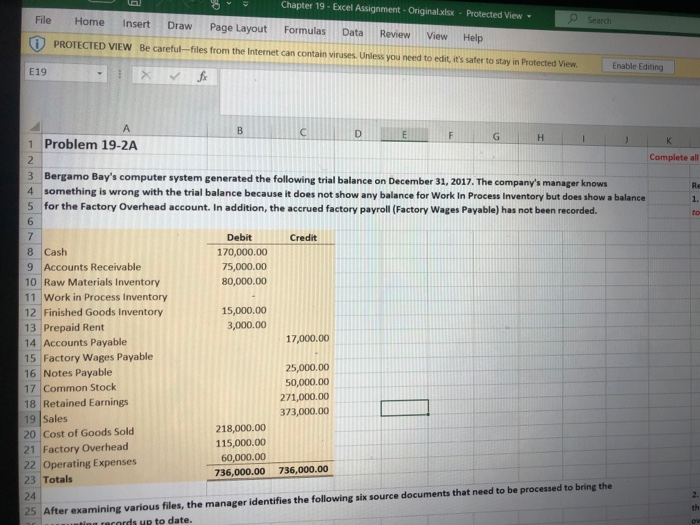Open the Help ribbon tab

473,38
